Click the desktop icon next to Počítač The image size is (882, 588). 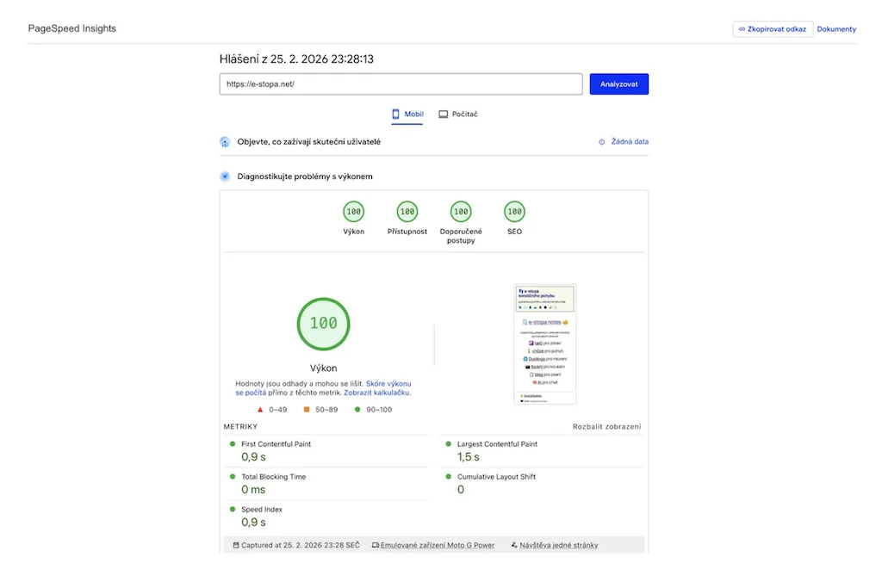(443, 113)
